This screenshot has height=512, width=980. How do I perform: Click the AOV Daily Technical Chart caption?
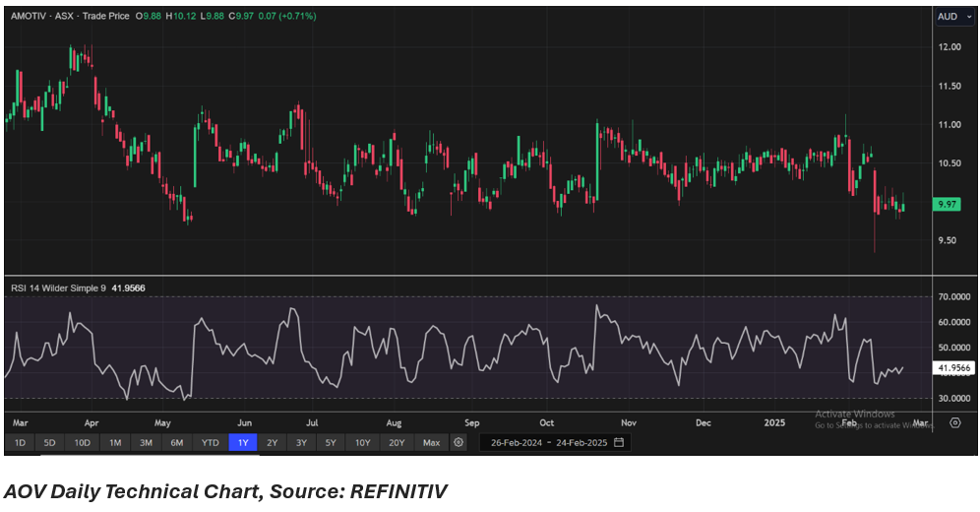[x=225, y=491]
